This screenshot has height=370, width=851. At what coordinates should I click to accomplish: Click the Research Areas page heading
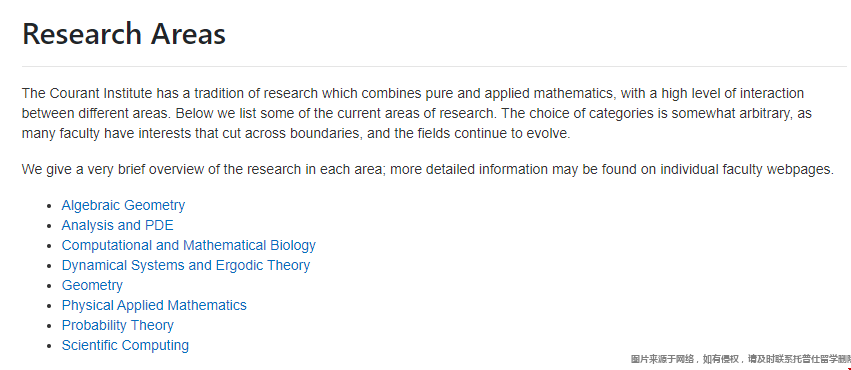[x=124, y=34]
